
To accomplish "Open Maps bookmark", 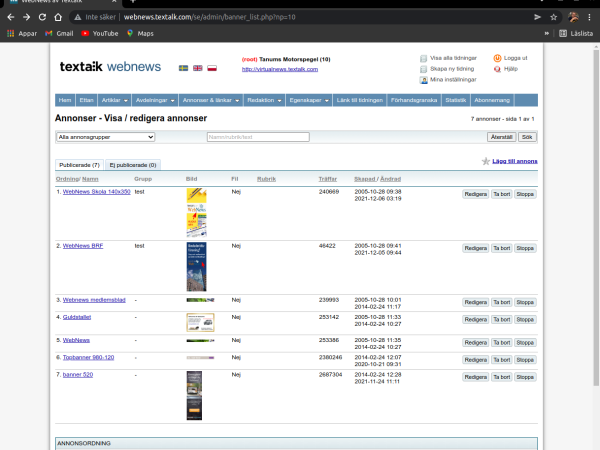I will [140, 33].
